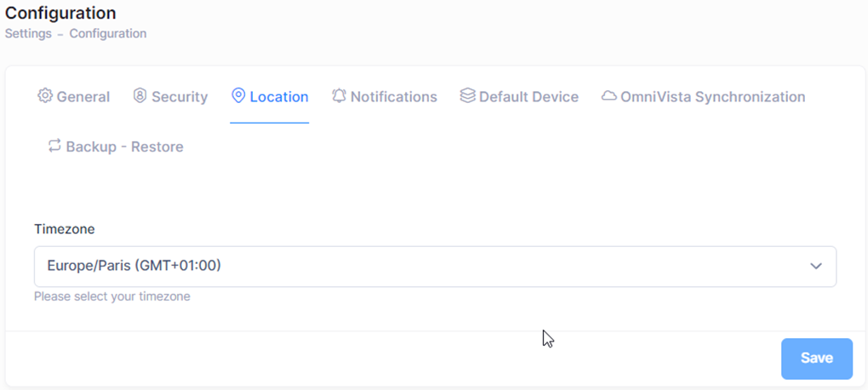The width and height of the screenshot is (868, 390).
Task: Click the stacked layers icon beside Default Device
Action: pyautogui.click(x=467, y=95)
